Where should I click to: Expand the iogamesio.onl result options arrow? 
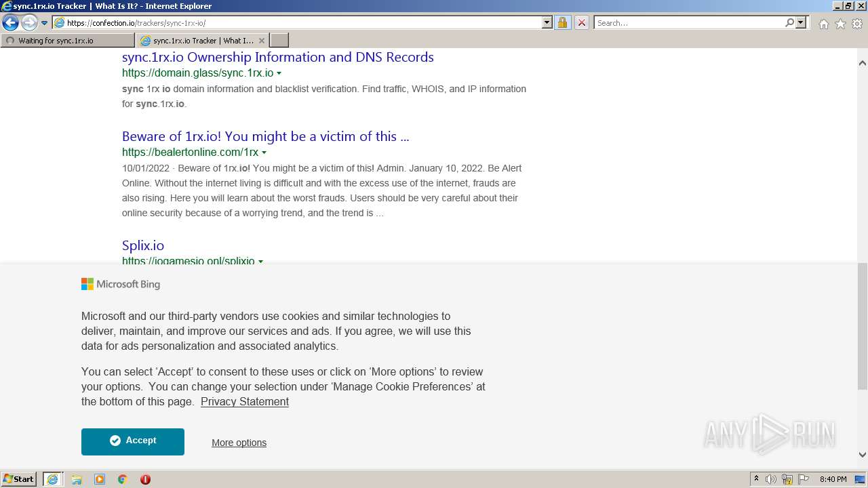[260, 261]
